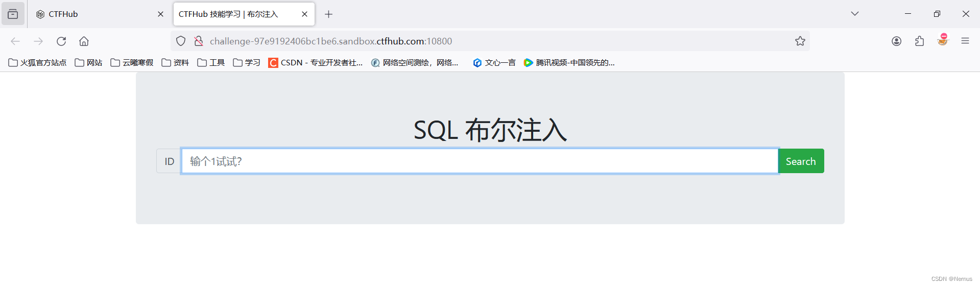
Task: Click the Firefox View icon in tab bar
Action: pyautogui.click(x=13, y=14)
